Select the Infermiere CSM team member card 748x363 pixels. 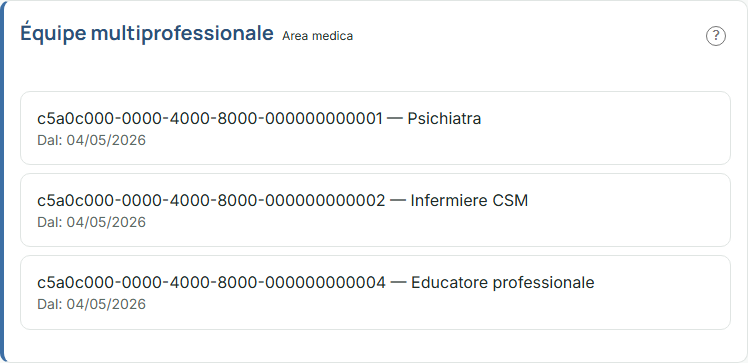point(375,210)
